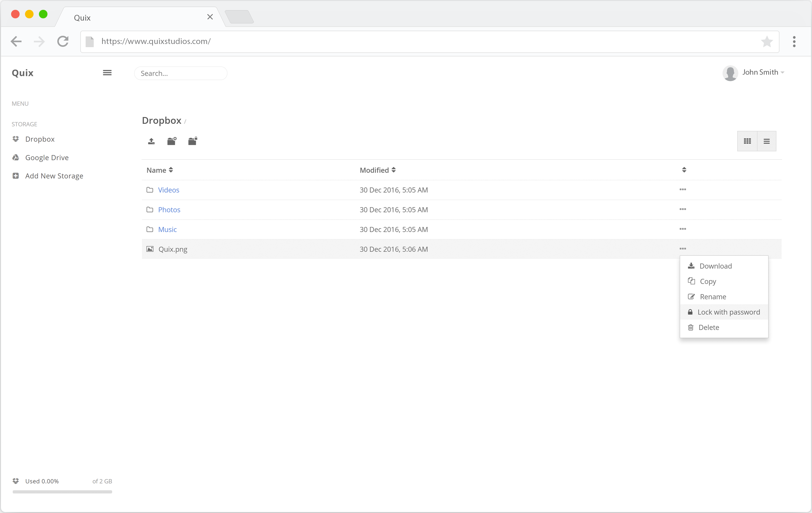Click the new folder icon
812x513 pixels.
(172, 141)
